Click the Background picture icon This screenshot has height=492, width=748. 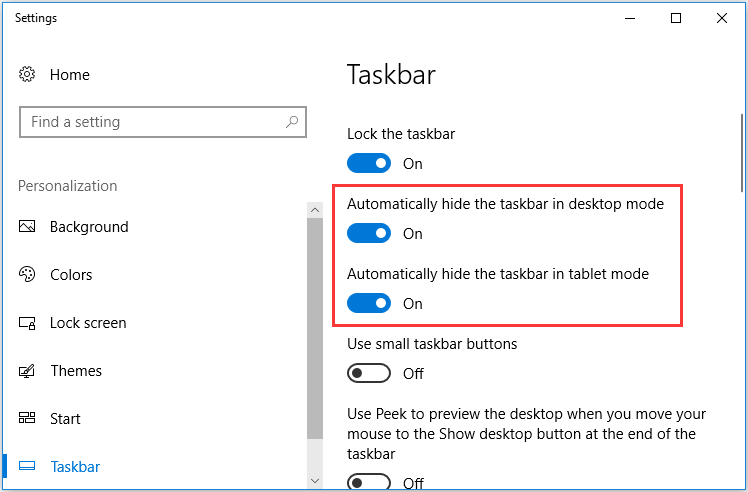[x=27, y=226]
